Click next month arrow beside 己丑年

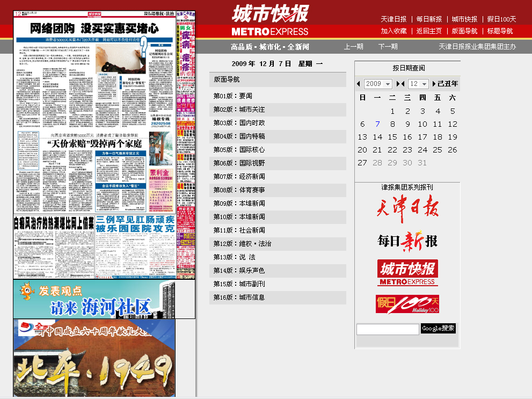point(434,84)
